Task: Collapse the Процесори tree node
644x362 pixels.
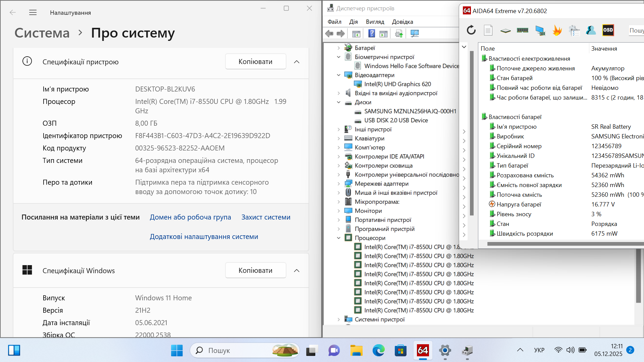Action: pyautogui.click(x=338, y=238)
